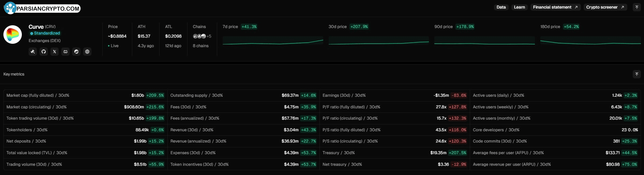
Task: Click the 7d price sparkline chart
Action: click(x=273, y=40)
